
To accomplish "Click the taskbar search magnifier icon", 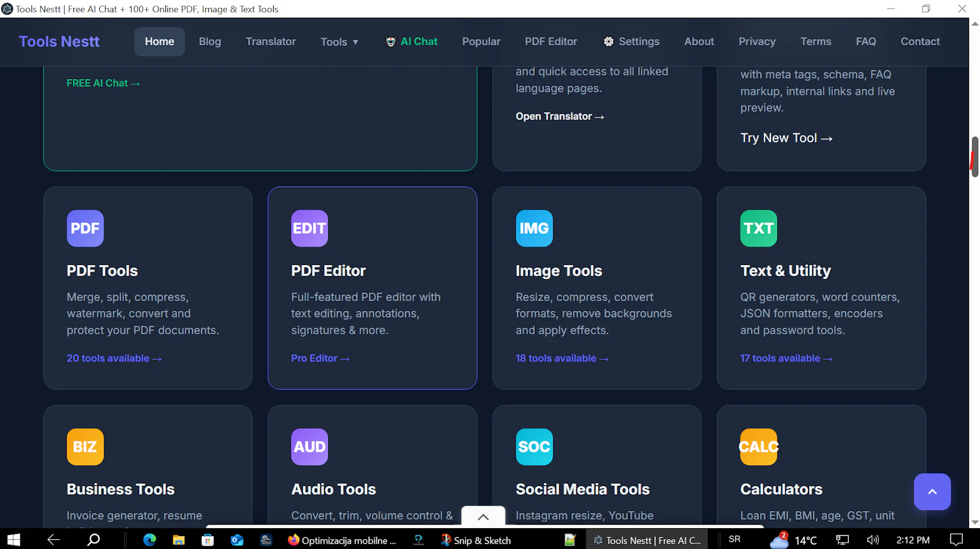I will (94, 540).
